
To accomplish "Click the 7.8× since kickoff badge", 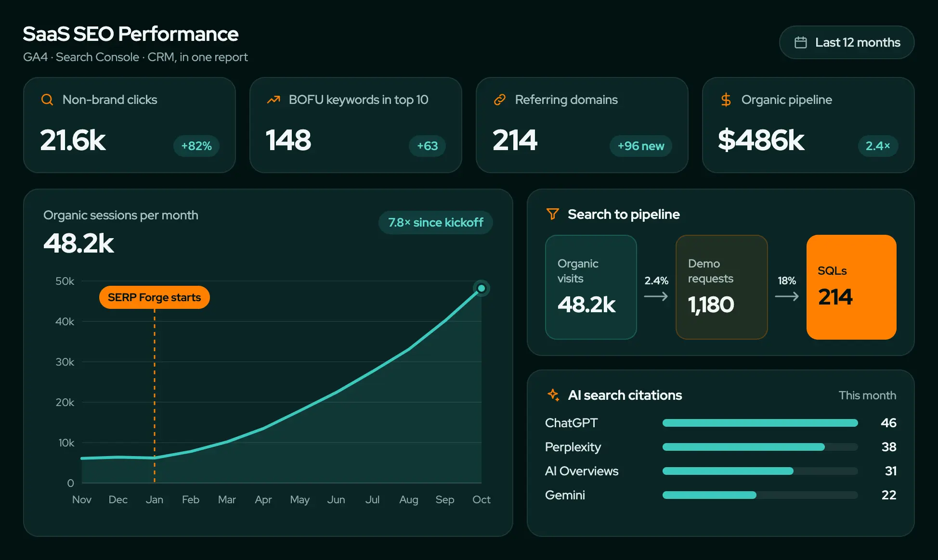I will click(436, 222).
